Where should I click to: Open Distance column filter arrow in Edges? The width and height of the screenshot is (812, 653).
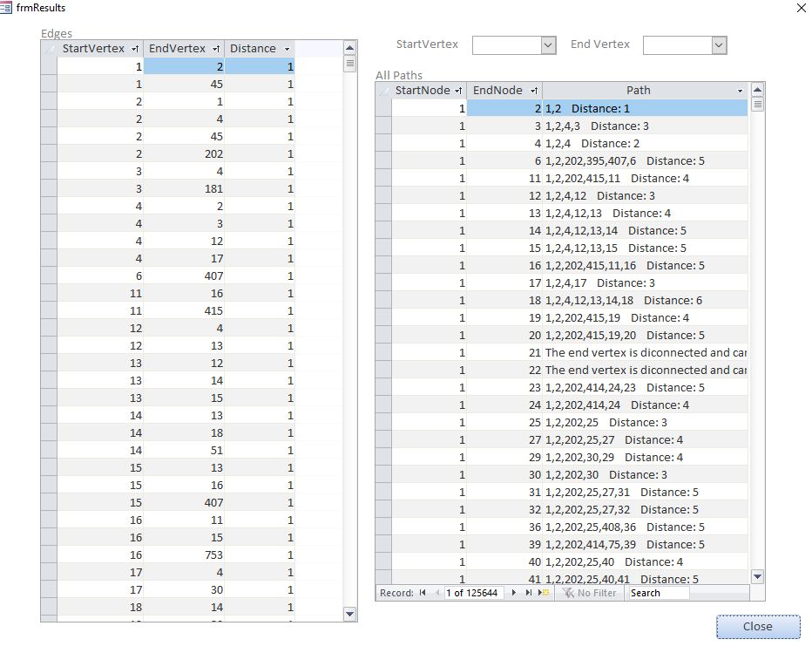pyautogui.click(x=287, y=49)
